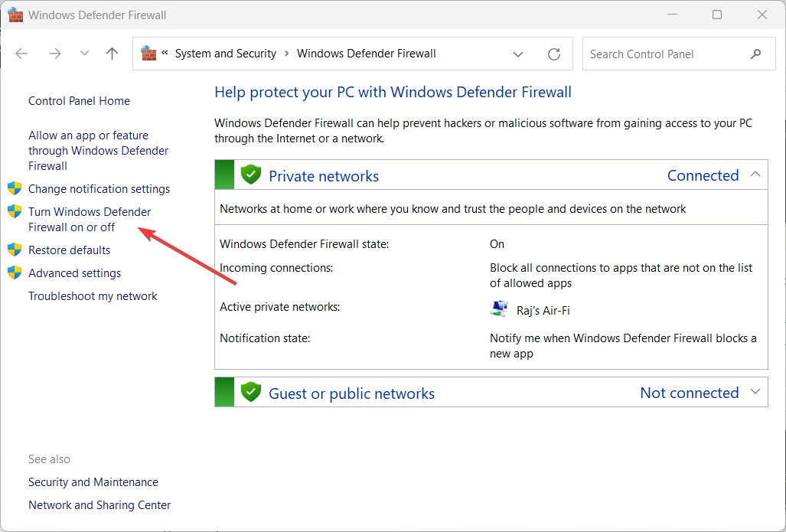Open Change notification settings
The width and height of the screenshot is (786, 532).
(x=99, y=189)
